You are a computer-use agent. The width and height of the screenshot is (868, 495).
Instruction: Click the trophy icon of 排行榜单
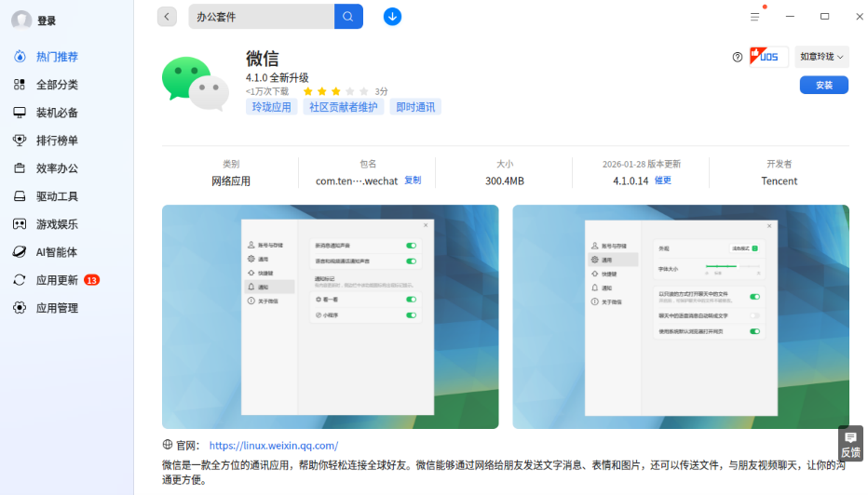point(20,140)
